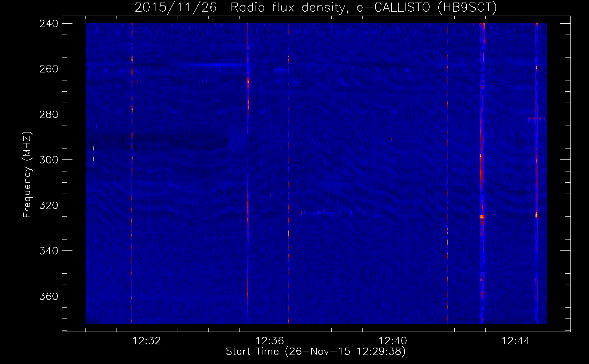Click the 'Start Time (26-Nov-15 12:29:38)' label
The height and width of the screenshot is (364, 589).
(316, 352)
